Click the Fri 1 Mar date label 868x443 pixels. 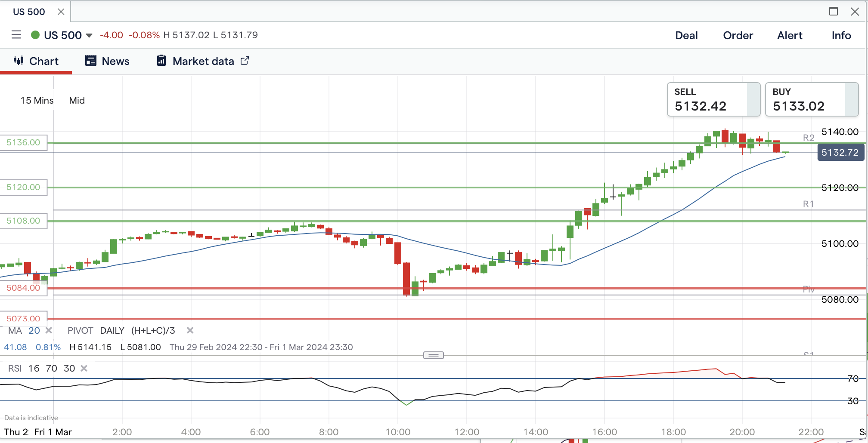pyautogui.click(x=53, y=432)
